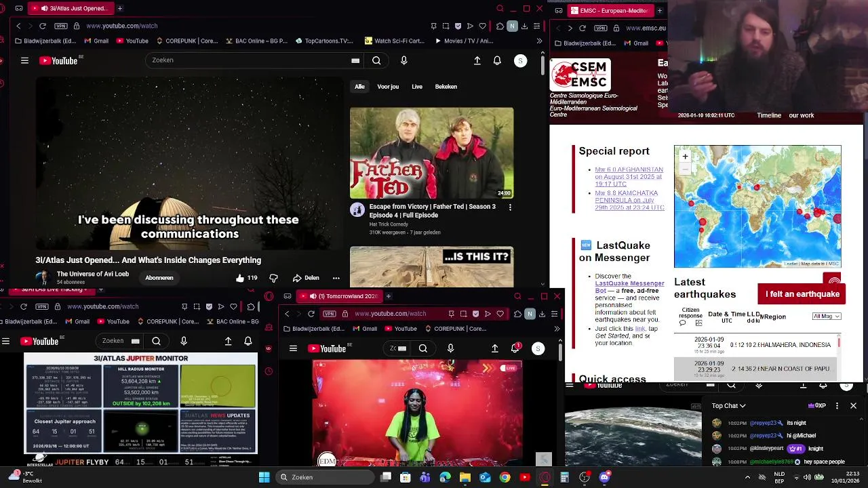Open the Bladwijzerbalk folder in top-left bookmarks bar
Viewport: 868px width, 488px height.
[x=45, y=41]
